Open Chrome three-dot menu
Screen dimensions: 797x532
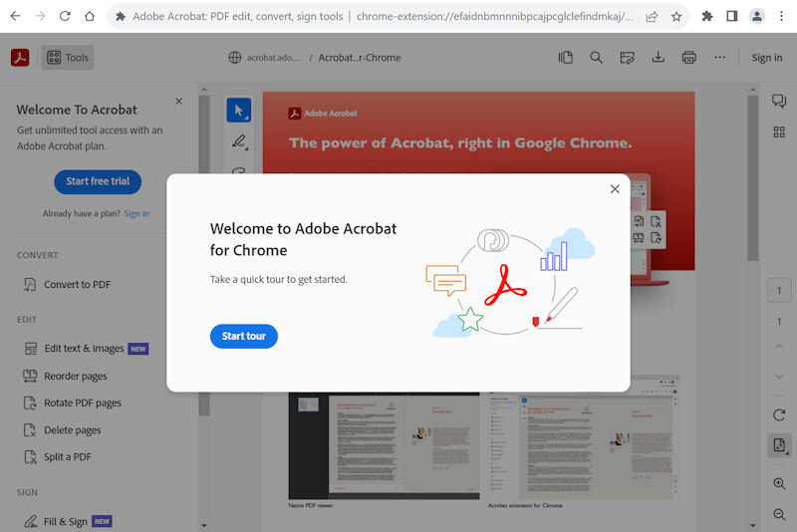tap(781, 16)
